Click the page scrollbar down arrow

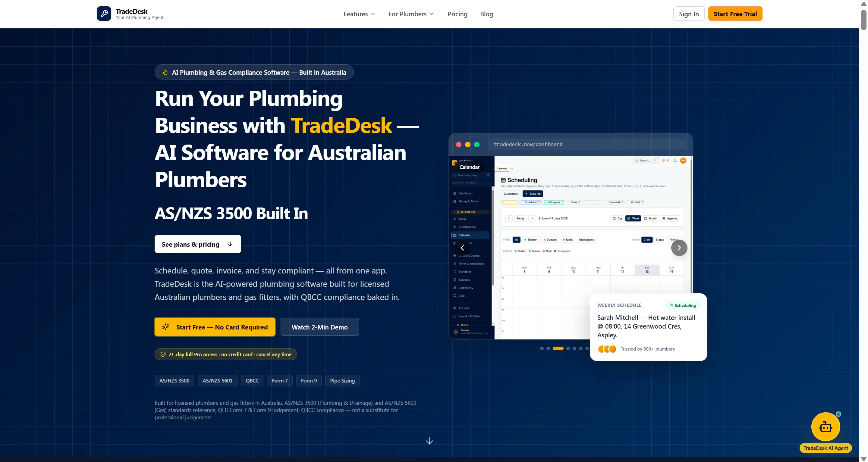pyautogui.click(x=863, y=459)
